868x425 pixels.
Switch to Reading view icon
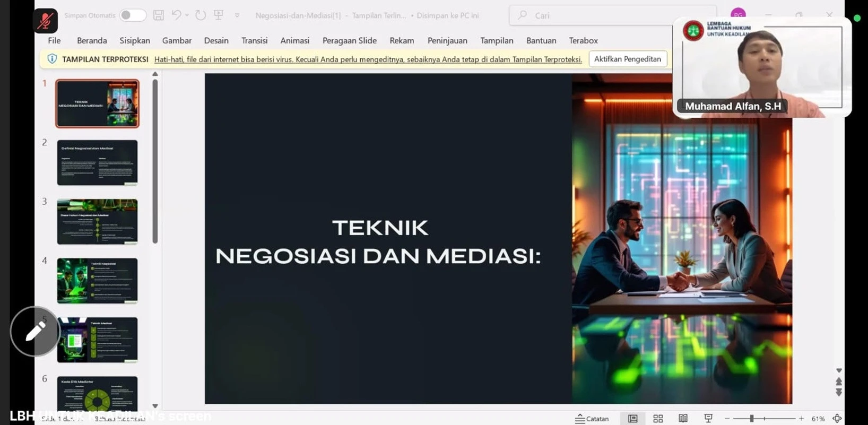(683, 419)
